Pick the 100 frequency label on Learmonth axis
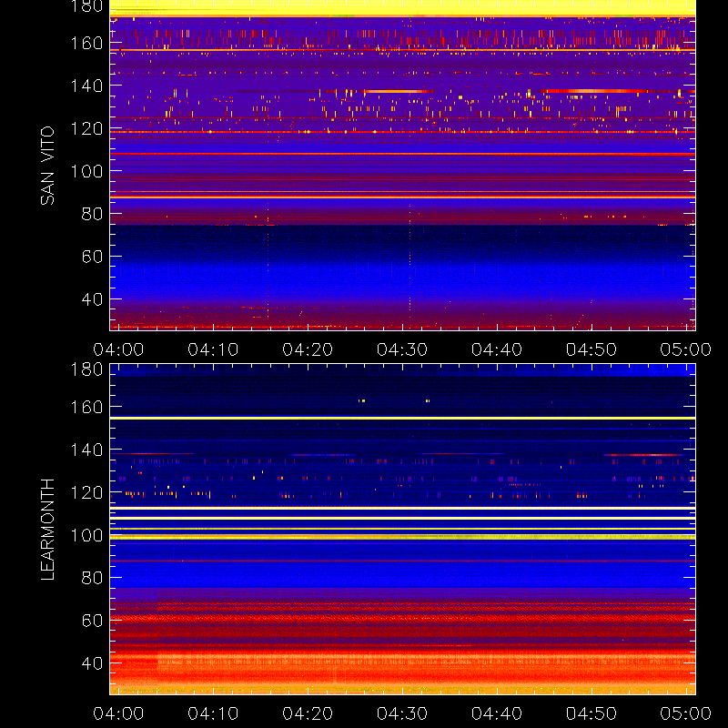The height and width of the screenshot is (728, 728). (86, 535)
